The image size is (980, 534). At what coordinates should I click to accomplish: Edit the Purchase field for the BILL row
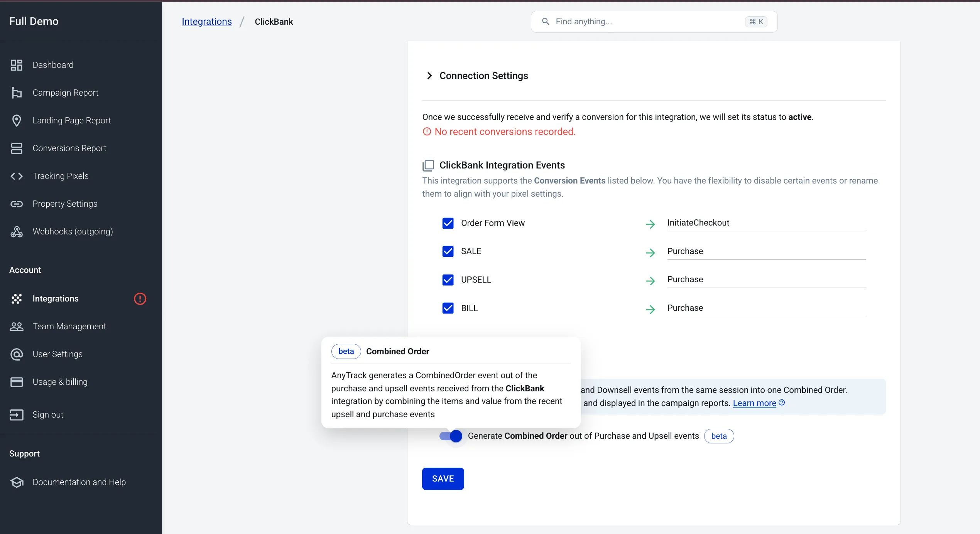point(766,308)
